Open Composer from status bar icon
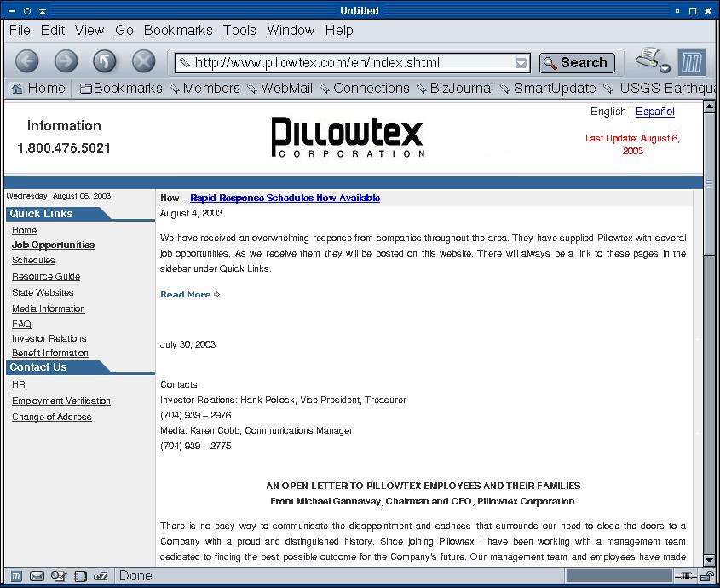720x588 pixels. [x=59, y=576]
